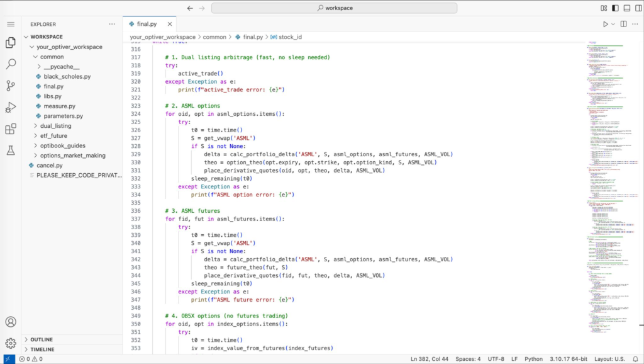This screenshot has height=364, width=644.
Task: Open Explorer more actions ellipsis
Action: (112, 25)
